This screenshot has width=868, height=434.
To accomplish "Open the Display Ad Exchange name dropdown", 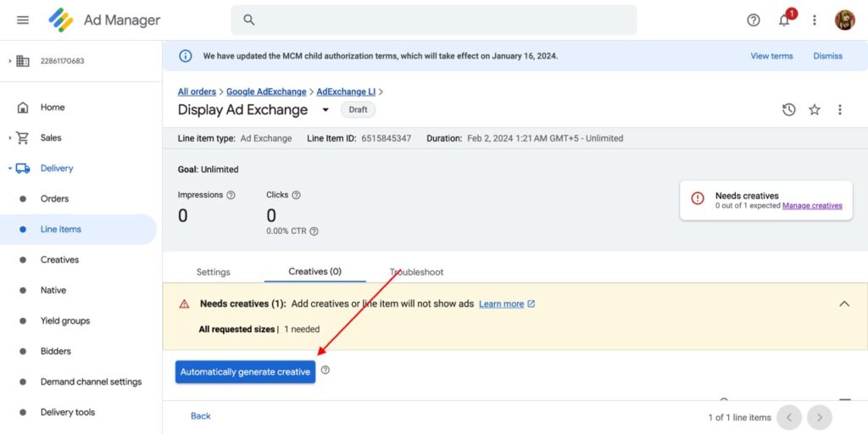I will (325, 110).
